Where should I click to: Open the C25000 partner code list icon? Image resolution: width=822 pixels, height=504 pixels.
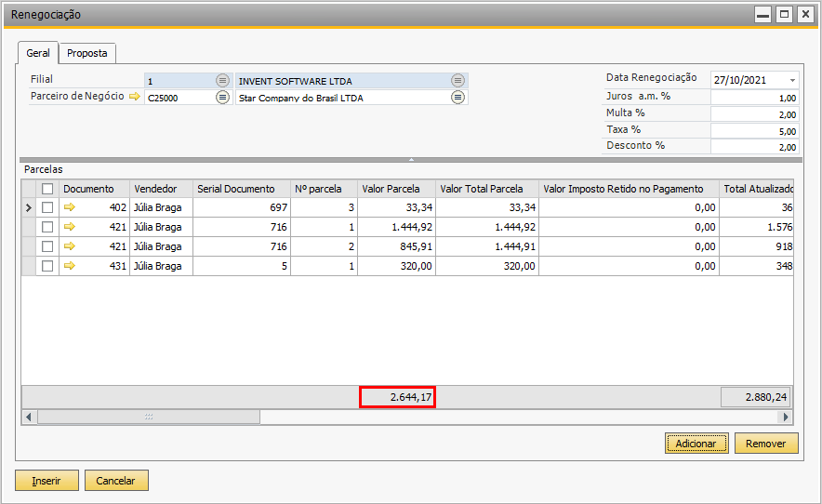click(x=223, y=97)
